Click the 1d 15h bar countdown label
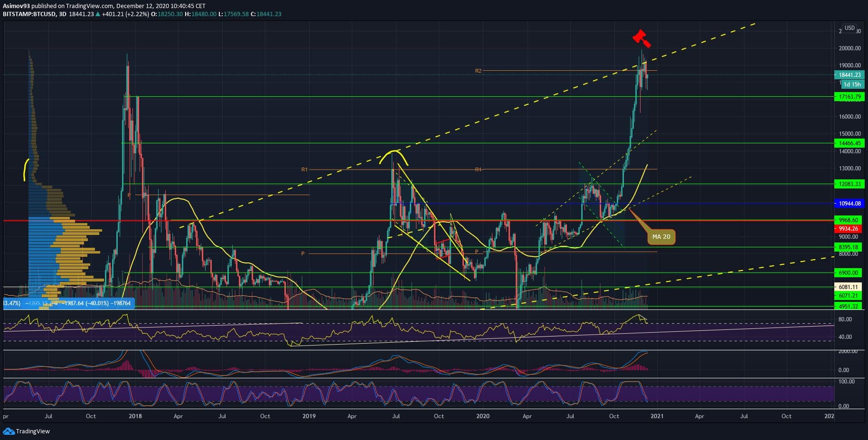This screenshot has width=868, height=440. [852, 84]
